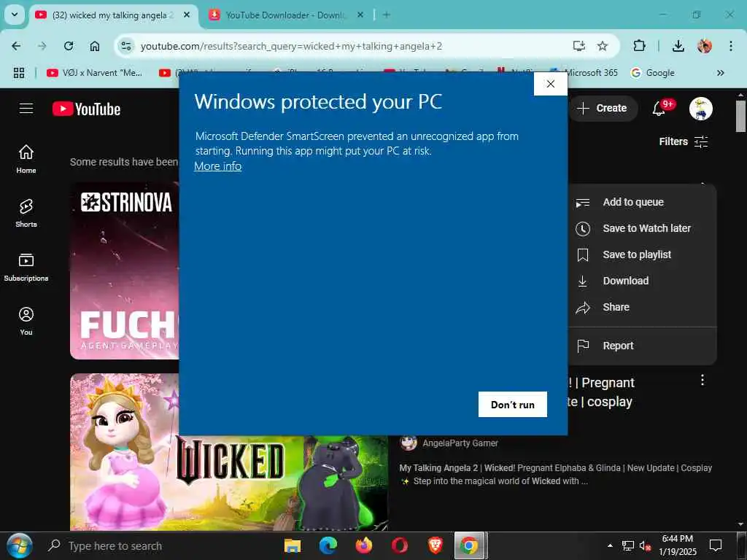
Task: Open Brave from taskbar
Action: click(x=435, y=545)
